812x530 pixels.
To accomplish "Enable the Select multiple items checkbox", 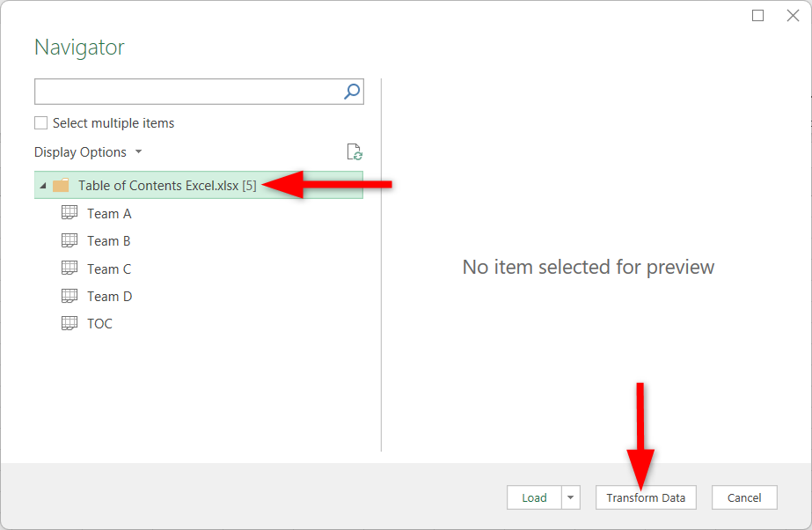I will point(40,123).
